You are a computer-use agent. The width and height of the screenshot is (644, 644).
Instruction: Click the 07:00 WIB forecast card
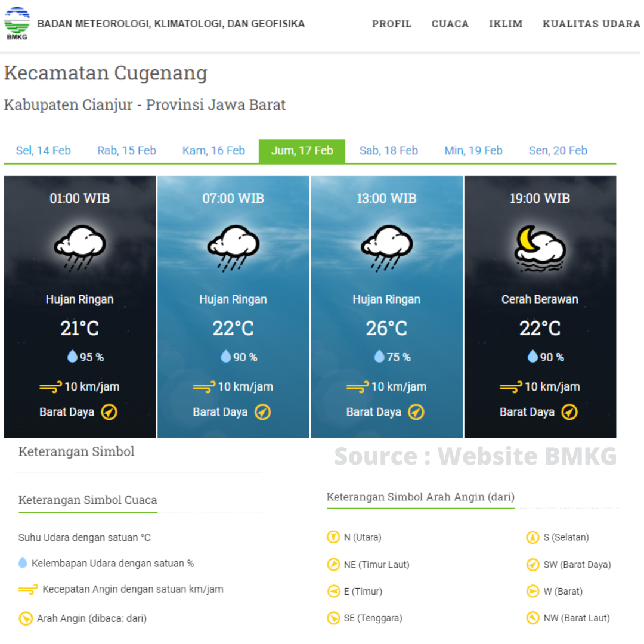pyautogui.click(x=233, y=306)
